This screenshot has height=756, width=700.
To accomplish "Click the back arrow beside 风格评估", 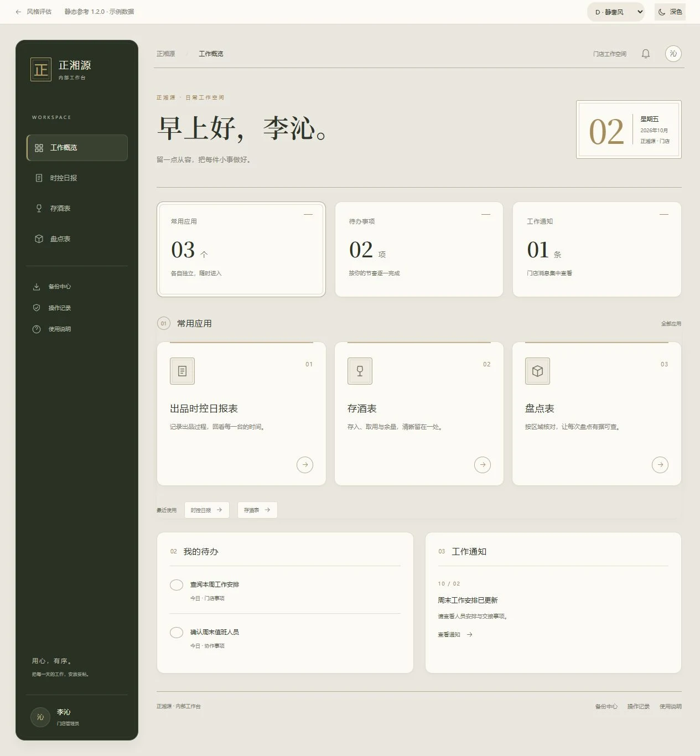I will coord(18,12).
